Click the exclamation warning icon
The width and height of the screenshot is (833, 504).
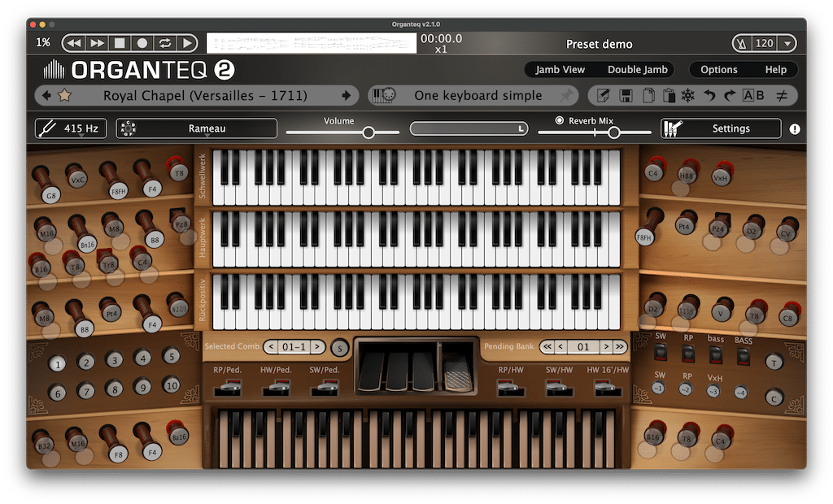click(795, 129)
